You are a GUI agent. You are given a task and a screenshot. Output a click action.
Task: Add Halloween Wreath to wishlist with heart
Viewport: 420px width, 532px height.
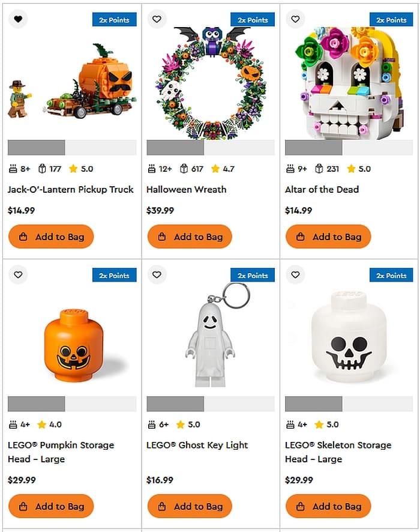157,19
